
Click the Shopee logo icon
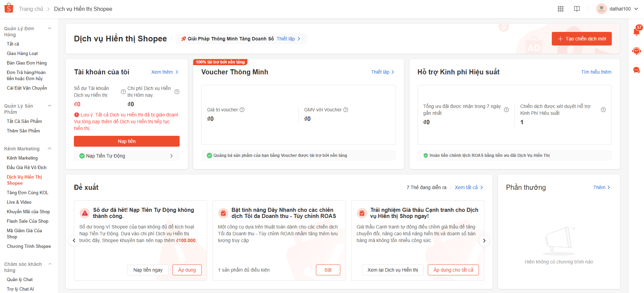click(x=9, y=8)
